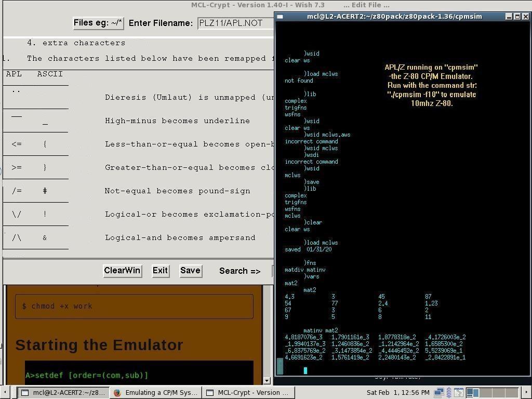
Task: Click 'Greater-than-or-equal becomes' text
Action: pos(189,168)
